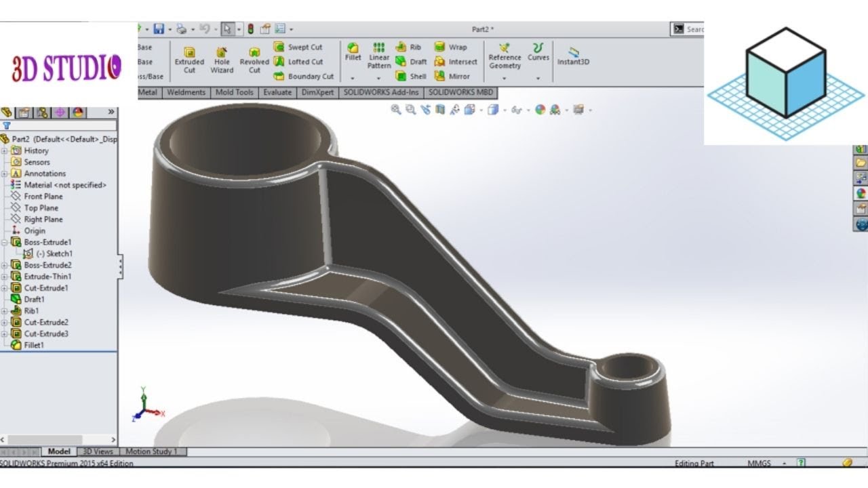Screen dimensions: 868x488
Task: Switch to the Mold Tools tab
Action: pyautogui.click(x=234, y=92)
